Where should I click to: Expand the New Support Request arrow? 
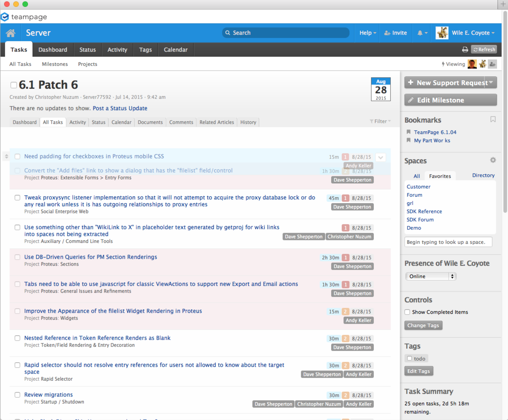click(x=491, y=82)
